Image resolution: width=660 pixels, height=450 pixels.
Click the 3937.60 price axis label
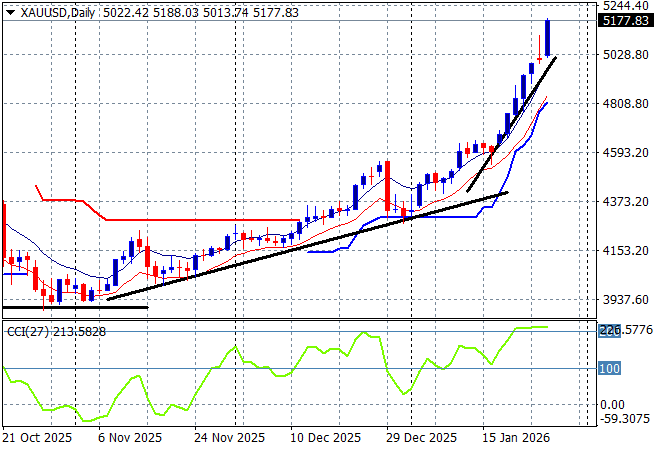point(625,300)
